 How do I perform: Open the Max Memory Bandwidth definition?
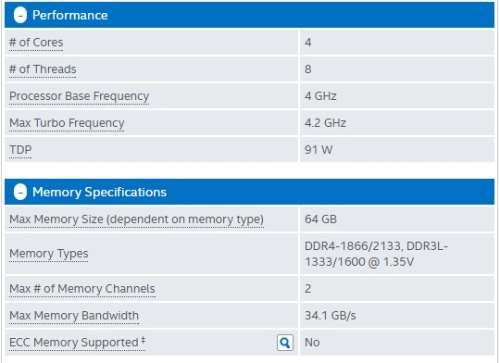[x=74, y=316]
